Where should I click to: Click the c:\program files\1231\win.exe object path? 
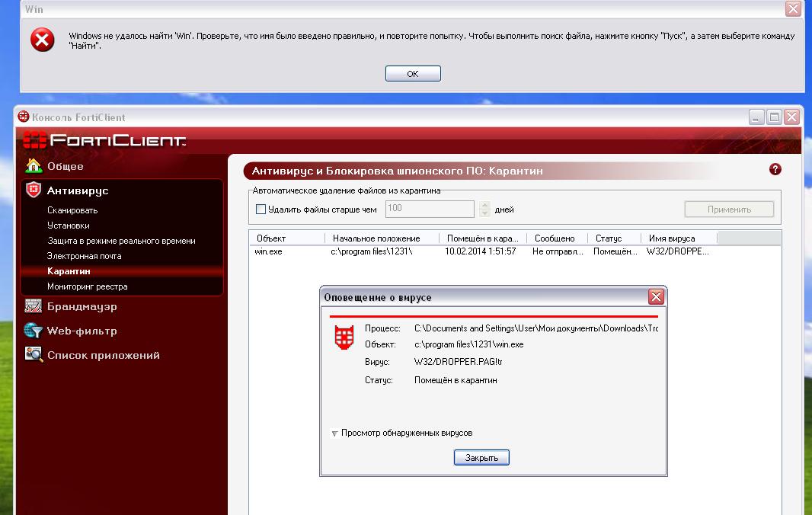pyautogui.click(x=468, y=344)
